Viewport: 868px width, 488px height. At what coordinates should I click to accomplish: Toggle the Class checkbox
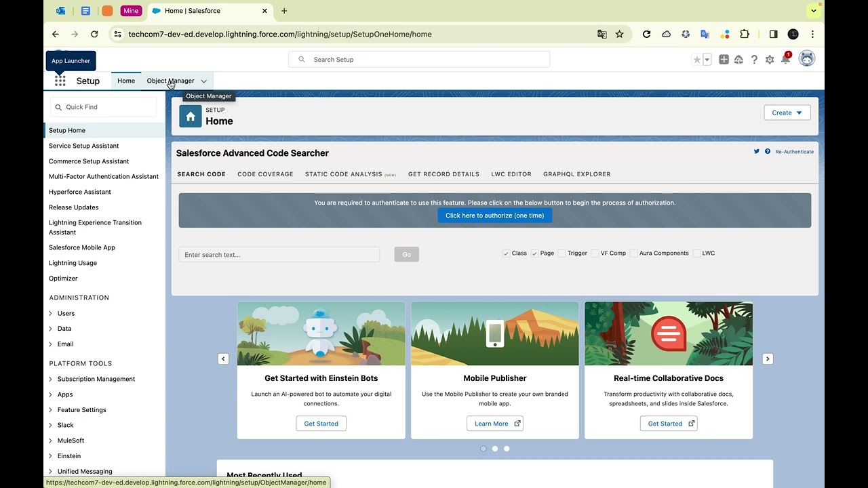coord(506,253)
